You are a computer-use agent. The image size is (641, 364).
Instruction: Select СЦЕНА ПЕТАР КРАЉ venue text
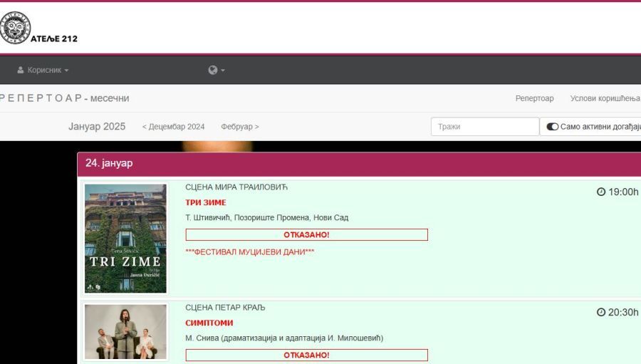tap(225, 307)
